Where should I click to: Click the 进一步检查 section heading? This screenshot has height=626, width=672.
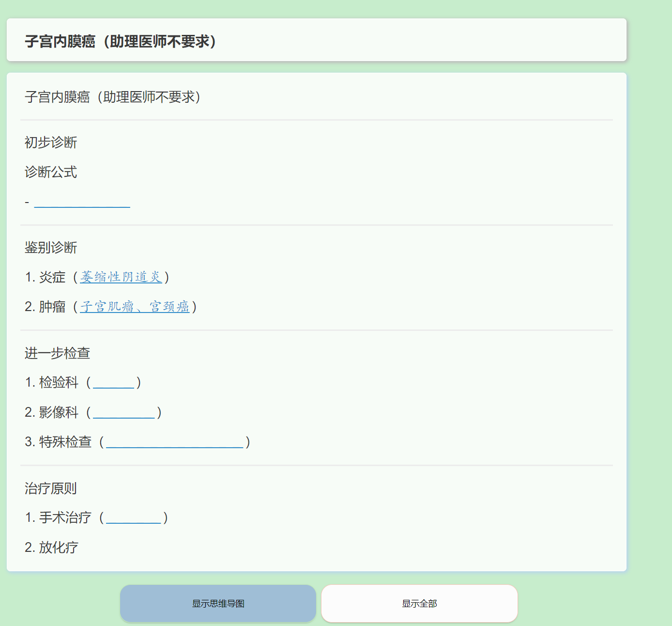57,353
